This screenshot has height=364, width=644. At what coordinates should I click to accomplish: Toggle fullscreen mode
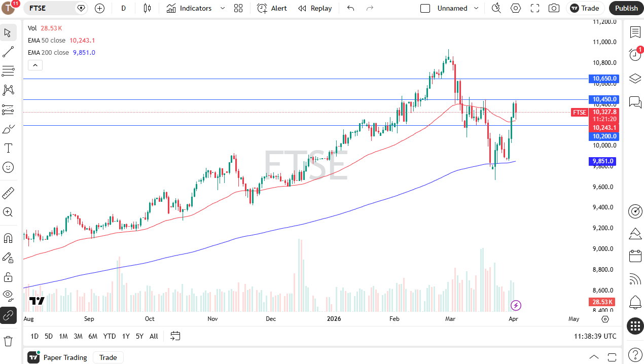535,8
